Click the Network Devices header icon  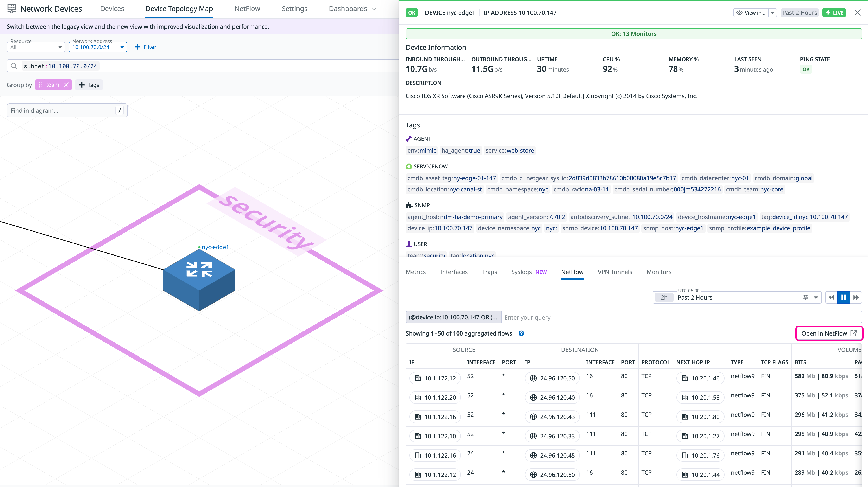click(x=11, y=9)
